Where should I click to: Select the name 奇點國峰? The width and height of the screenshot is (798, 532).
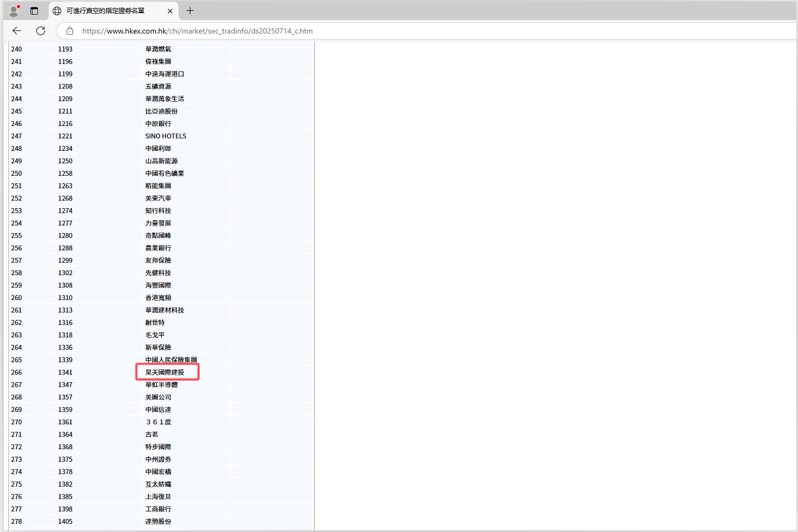[x=158, y=236]
